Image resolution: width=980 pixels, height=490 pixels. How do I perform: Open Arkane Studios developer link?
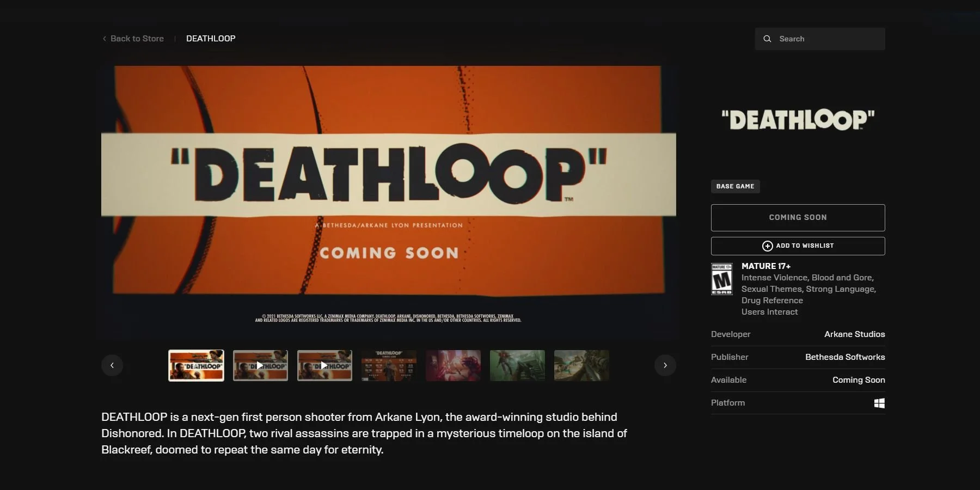click(x=855, y=334)
